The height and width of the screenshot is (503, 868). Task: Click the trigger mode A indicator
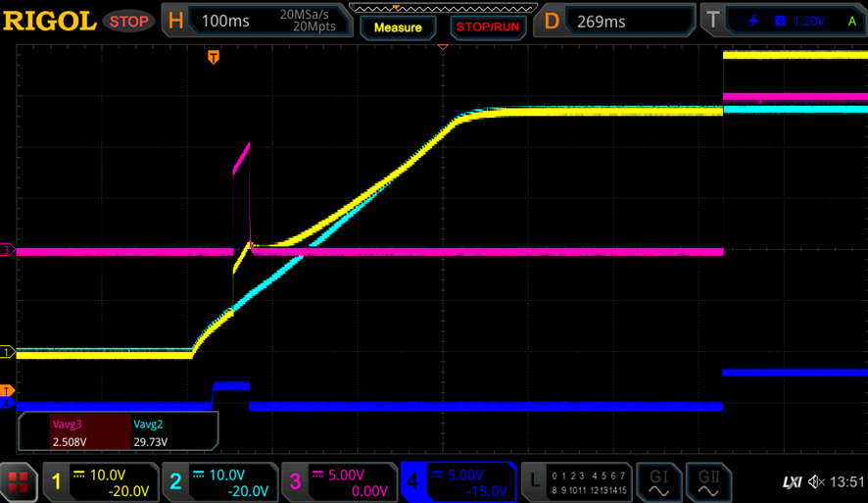point(852,22)
